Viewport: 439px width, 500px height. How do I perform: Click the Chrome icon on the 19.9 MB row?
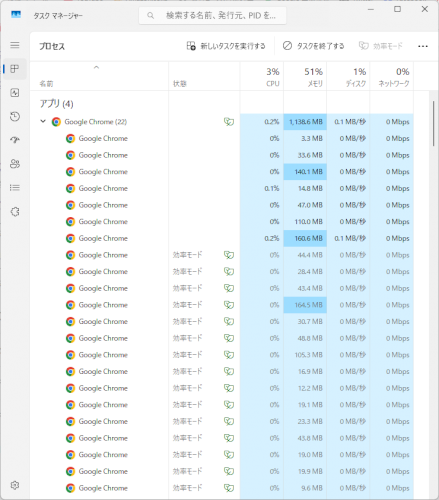(70, 472)
